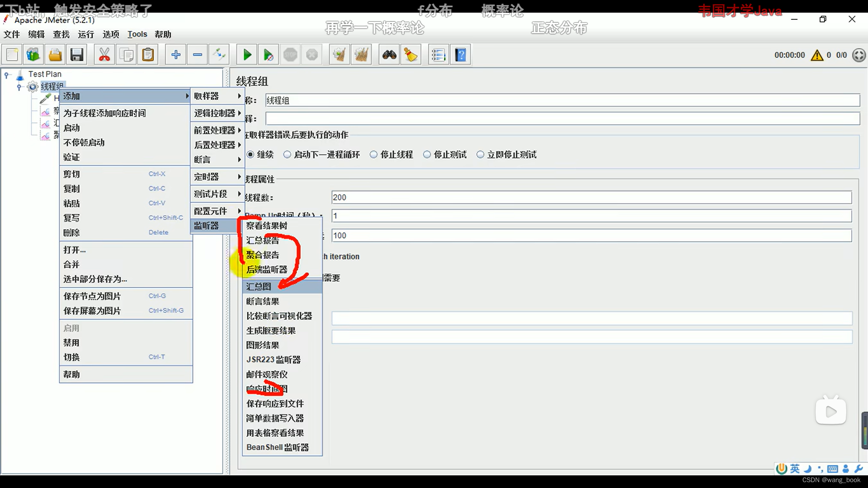868x488 pixels.
Task: Select Test Plan in tree
Action: click(45, 74)
